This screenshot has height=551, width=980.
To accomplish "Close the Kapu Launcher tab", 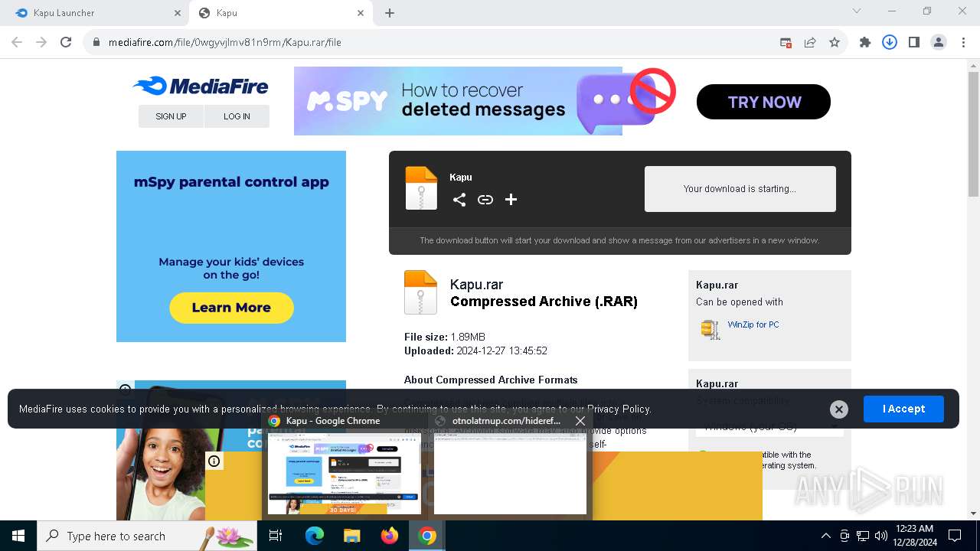I will click(x=177, y=13).
